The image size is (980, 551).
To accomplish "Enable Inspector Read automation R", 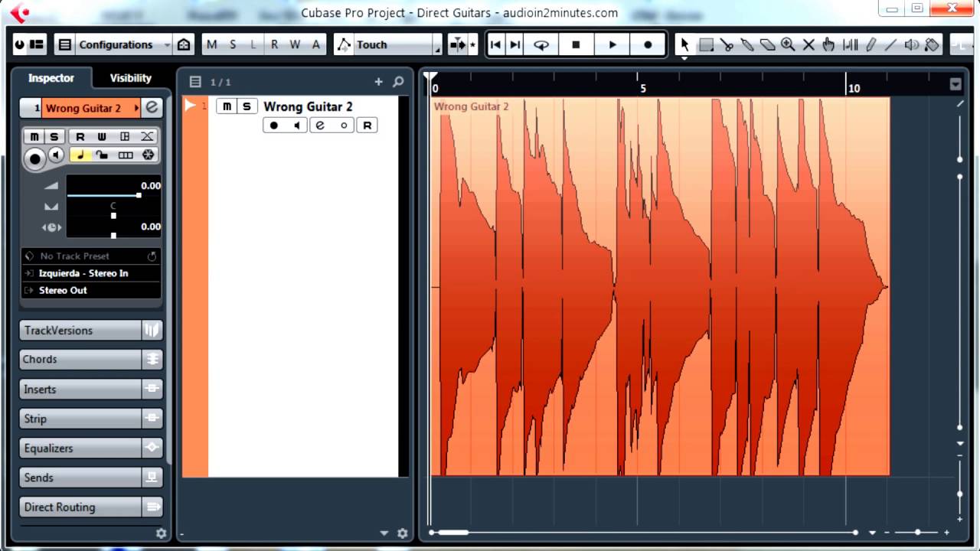I will [x=80, y=136].
